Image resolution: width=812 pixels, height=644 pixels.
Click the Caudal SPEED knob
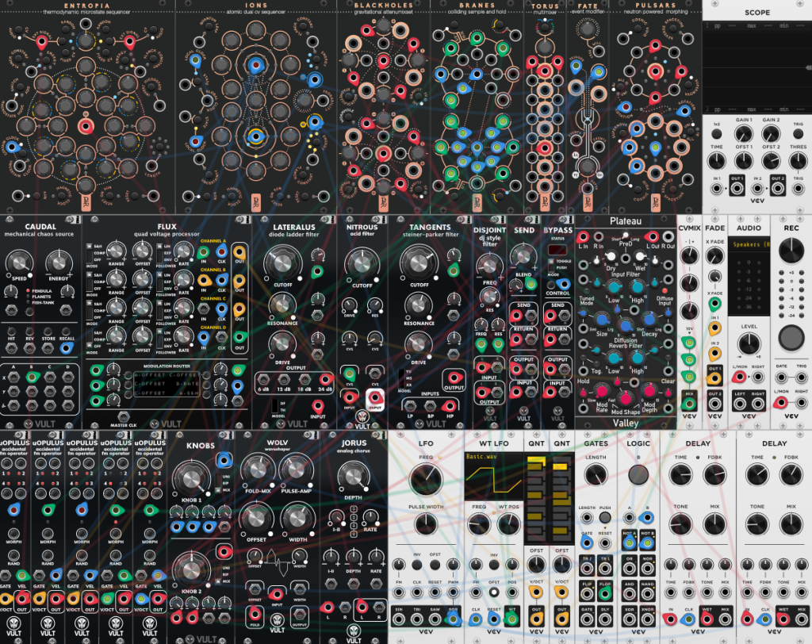(19, 262)
